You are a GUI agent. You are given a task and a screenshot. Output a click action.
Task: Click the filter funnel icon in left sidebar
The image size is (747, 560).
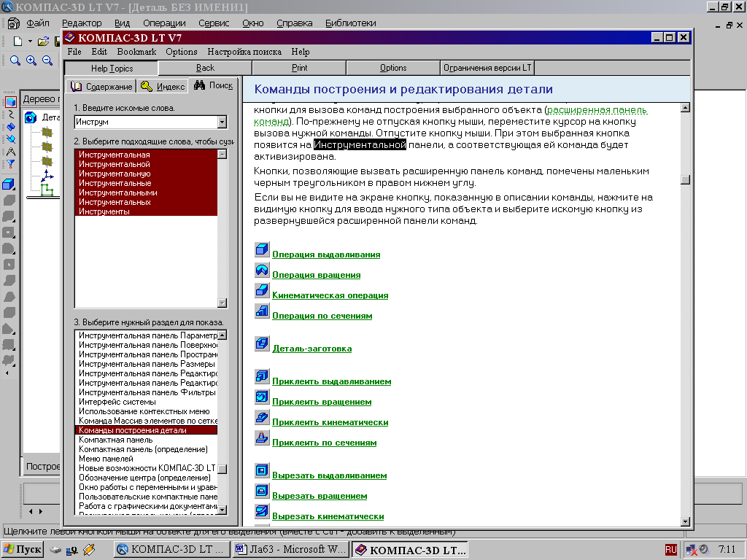click(10, 164)
